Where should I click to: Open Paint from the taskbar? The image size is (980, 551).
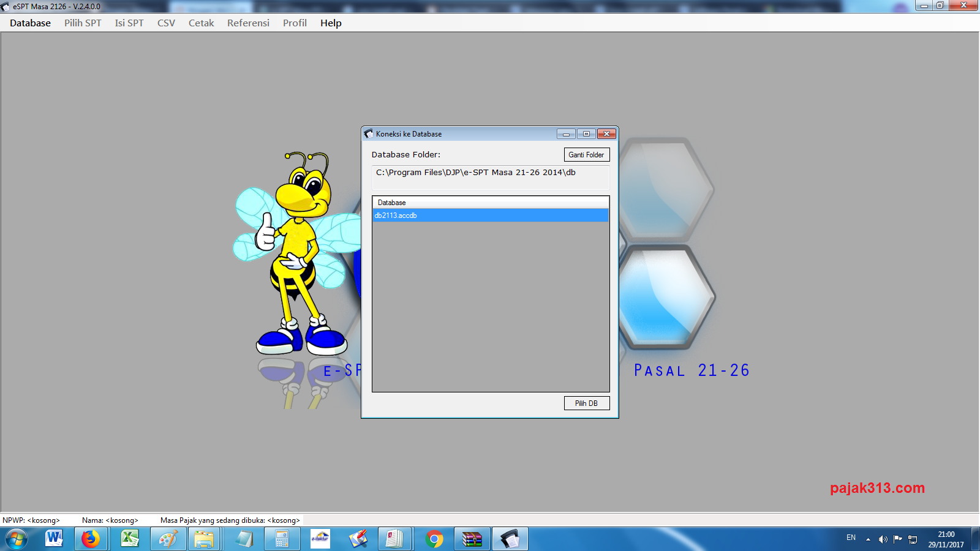pyautogui.click(x=168, y=539)
